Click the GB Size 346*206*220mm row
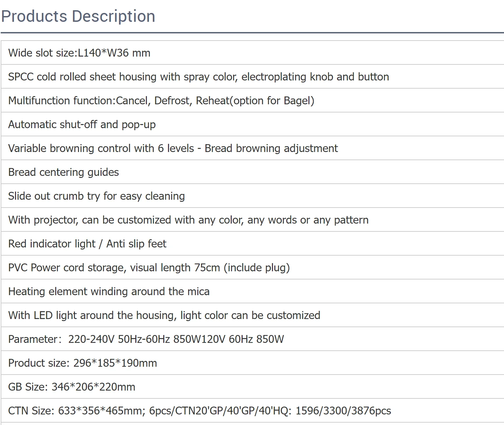The image size is (504, 425). coord(72,387)
